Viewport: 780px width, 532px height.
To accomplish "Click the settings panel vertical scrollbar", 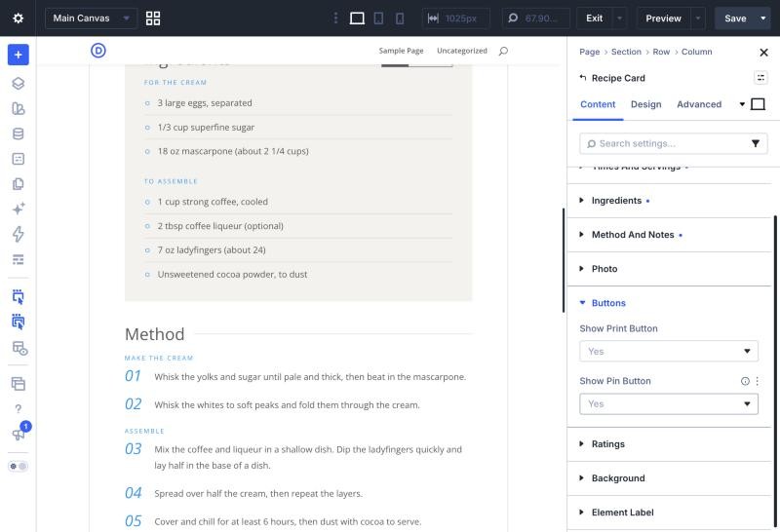I will (775, 373).
